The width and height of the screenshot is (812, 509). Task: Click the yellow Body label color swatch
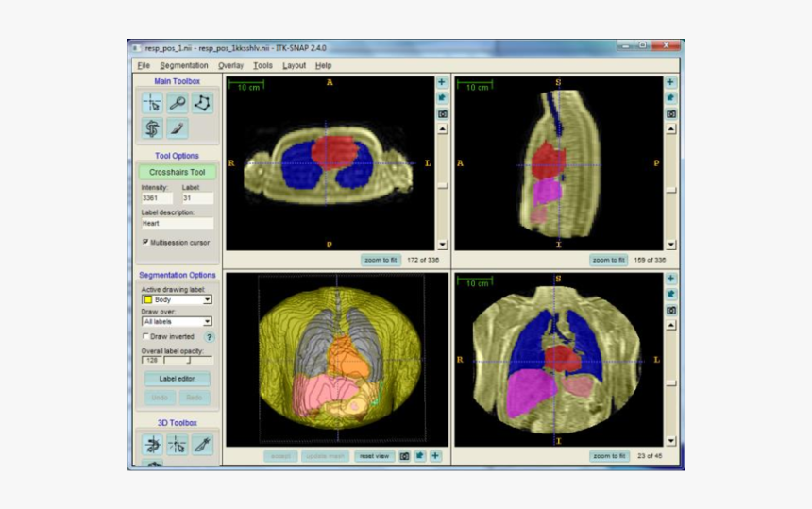(148, 299)
